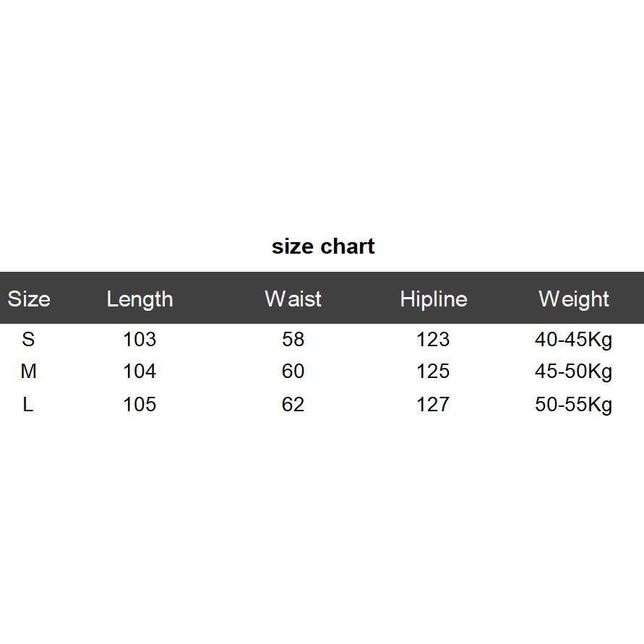Select the 60 waist value
644x644 pixels.
point(293,372)
